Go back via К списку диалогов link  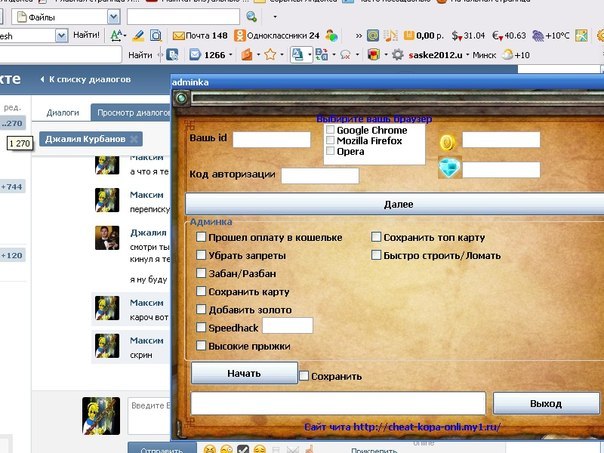pos(86,79)
